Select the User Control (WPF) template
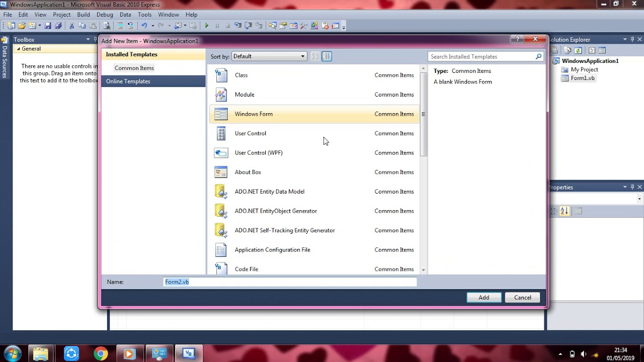The width and height of the screenshot is (644, 362). pyautogui.click(x=314, y=153)
